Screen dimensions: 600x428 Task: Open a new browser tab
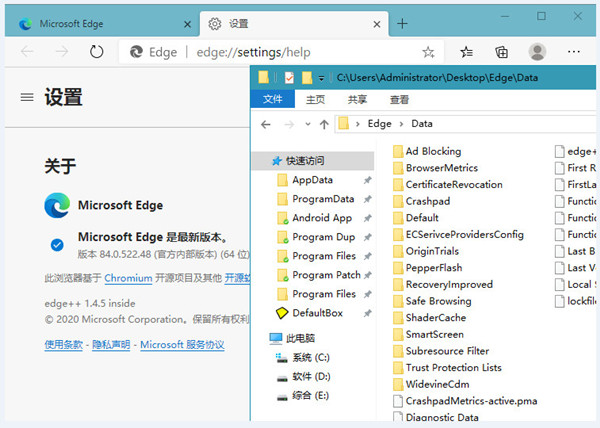pos(402,23)
